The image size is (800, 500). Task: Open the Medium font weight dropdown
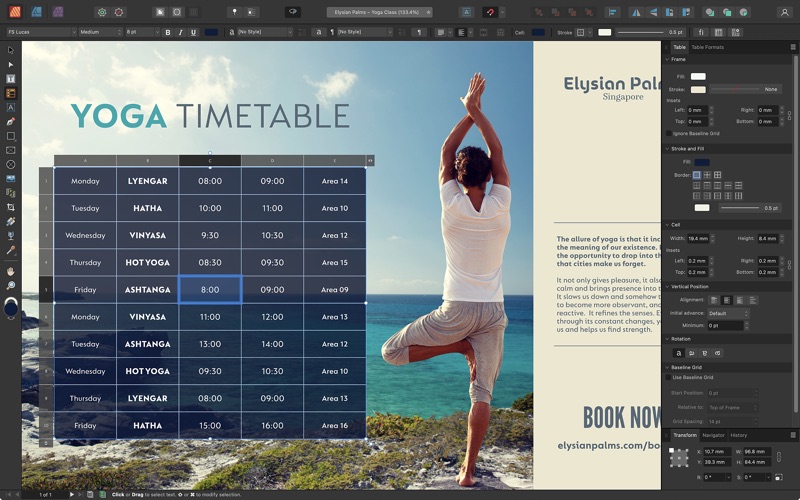pyautogui.click(x=101, y=32)
